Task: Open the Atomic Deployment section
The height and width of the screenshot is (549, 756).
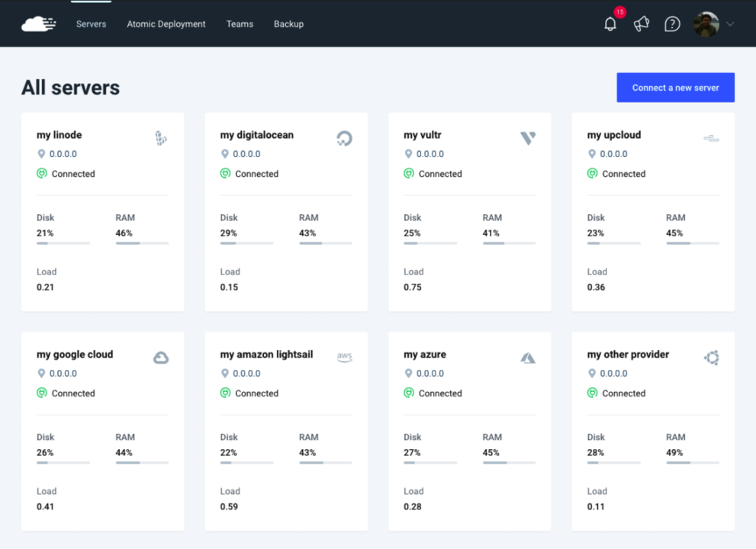Action: click(x=166, y=24)
